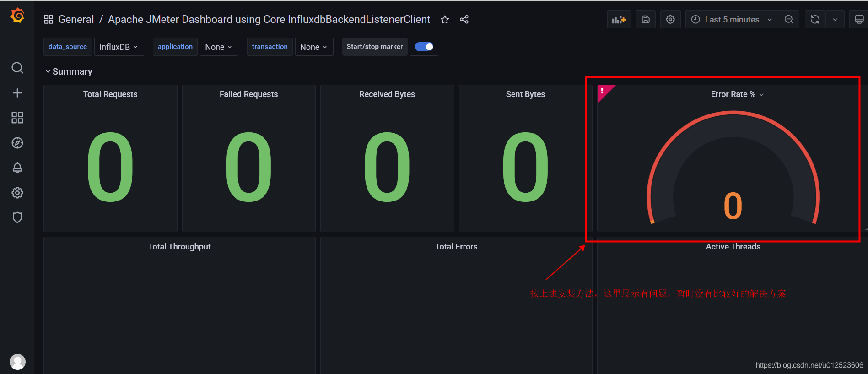The image size is (868, 374).
Task: Click the dashboard title Apache JMeter Dashboard
Action: (269, 19)
